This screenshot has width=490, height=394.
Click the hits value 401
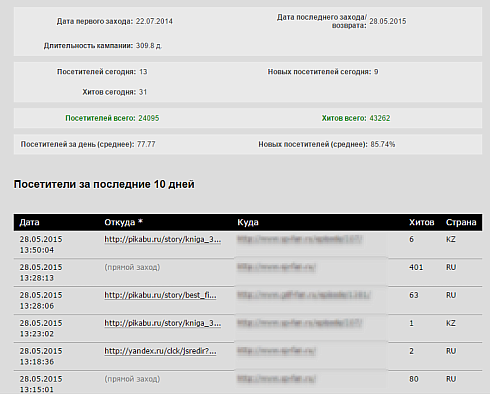pos(416,267)
